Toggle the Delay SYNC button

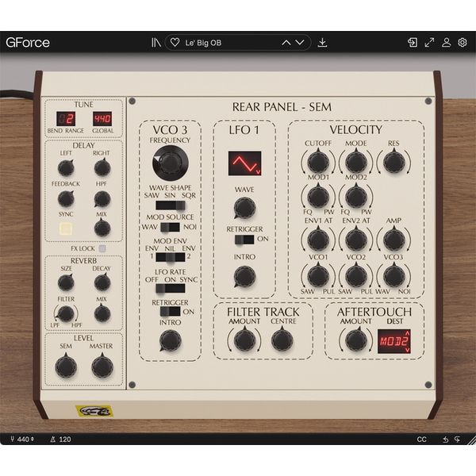click(66, 228)
